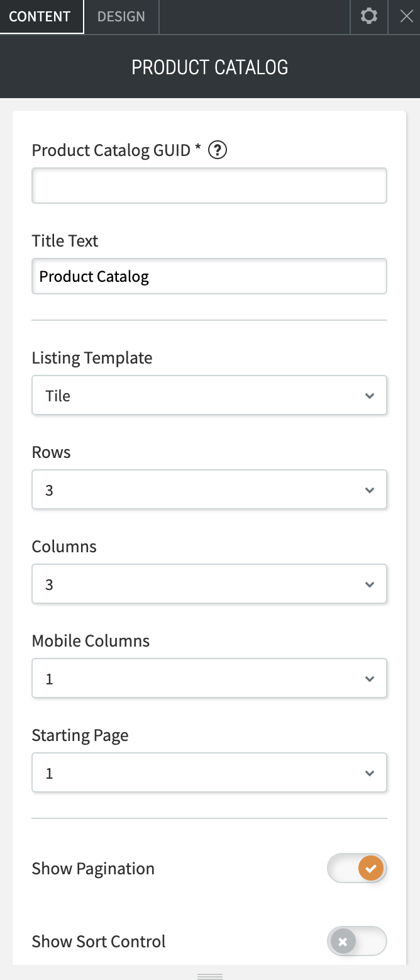Close the Product Catalog panel

[407, 16]
